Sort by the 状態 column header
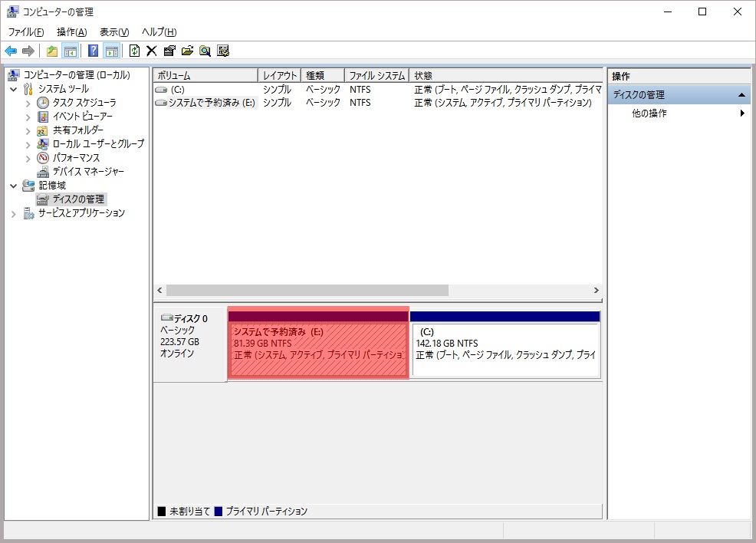 pyautogui.click(x=506, y=76)
